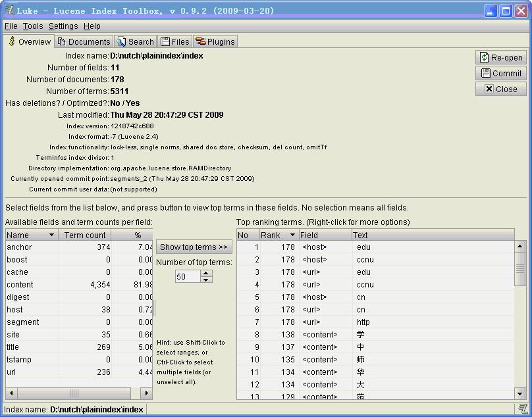Switch to the Documents tab
532x417 pixels.
tap(84, 41)
